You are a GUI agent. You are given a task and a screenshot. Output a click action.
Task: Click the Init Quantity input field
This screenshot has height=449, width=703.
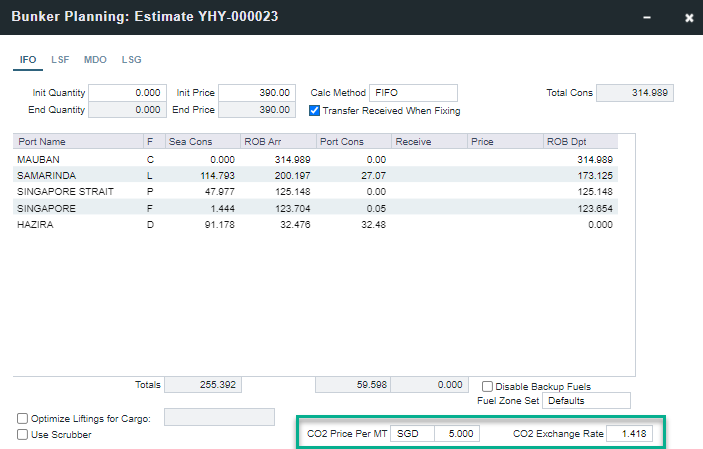click(x=127, y=93)
